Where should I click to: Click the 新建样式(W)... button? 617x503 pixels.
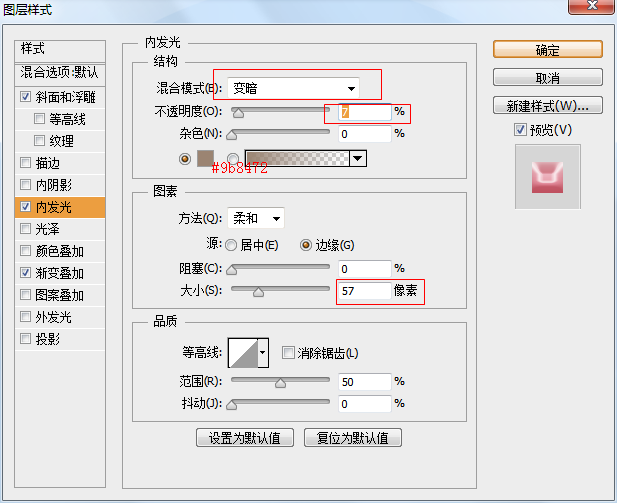click(548, 105)
